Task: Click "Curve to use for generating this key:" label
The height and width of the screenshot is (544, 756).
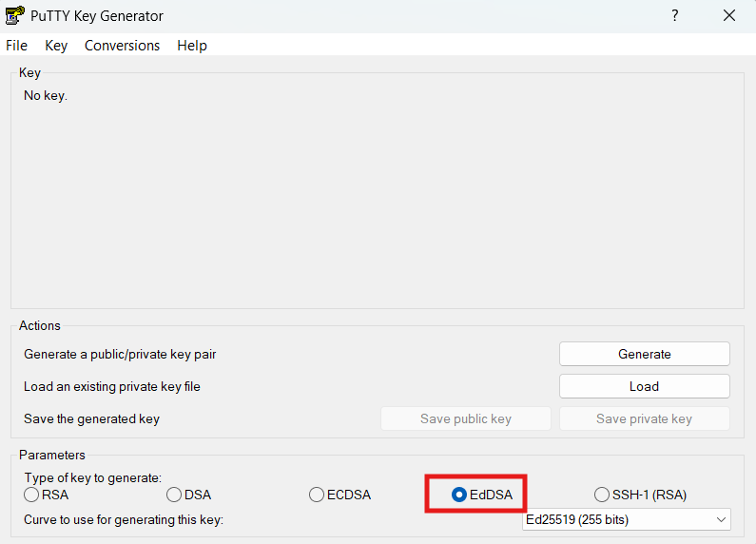Action: click(124, 520)
